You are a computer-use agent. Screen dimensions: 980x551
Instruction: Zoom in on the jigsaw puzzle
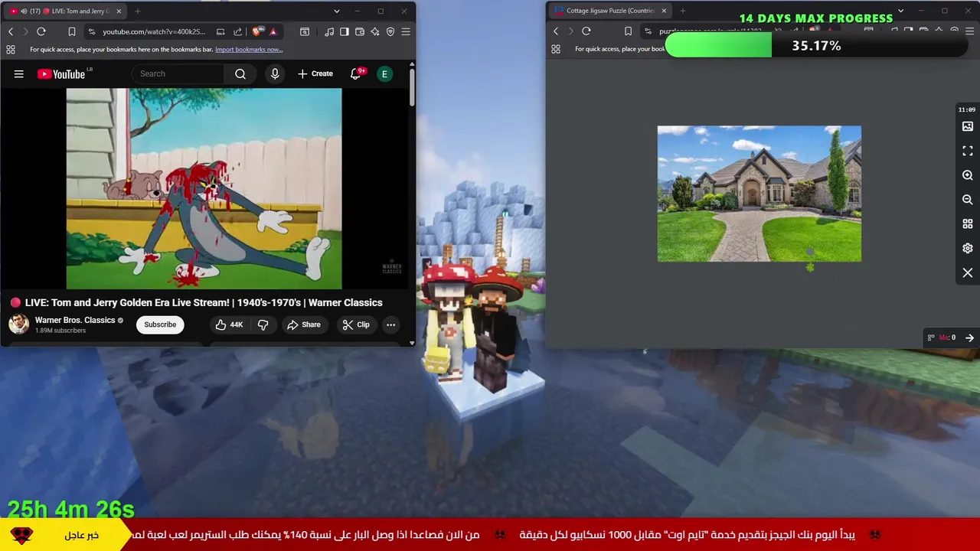pos(968,175)
